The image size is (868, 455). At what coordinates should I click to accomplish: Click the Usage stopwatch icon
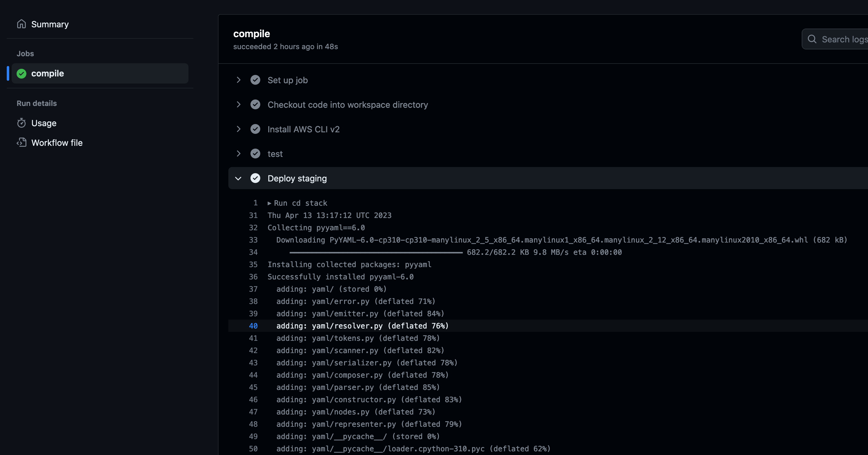pyautogui.click(x=21, y=123)
